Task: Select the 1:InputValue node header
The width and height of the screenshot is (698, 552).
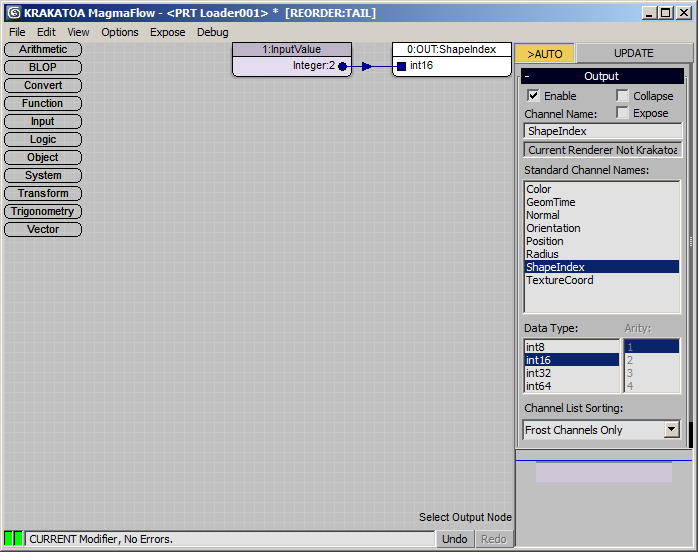Action: [292, 49]
